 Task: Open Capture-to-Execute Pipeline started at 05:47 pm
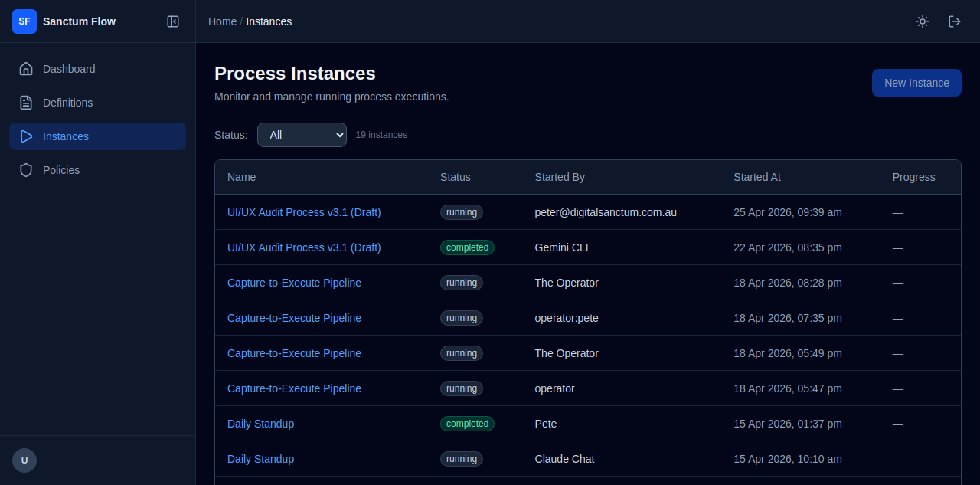(294, 388)
